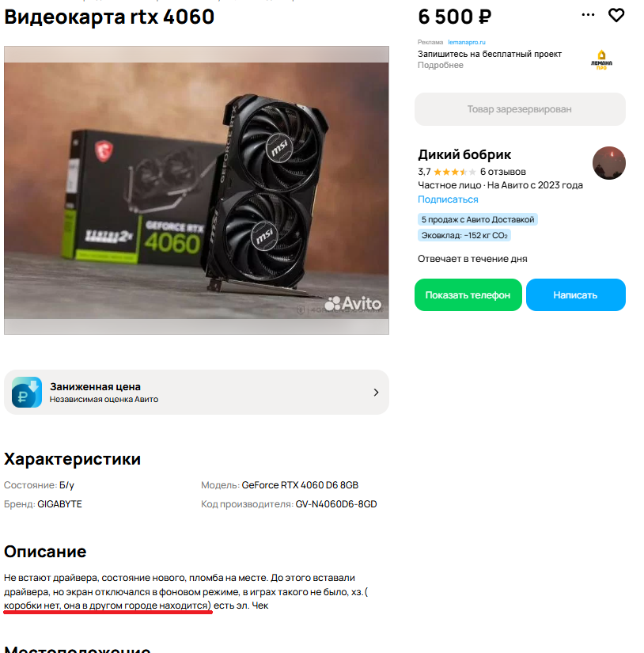Viewport: 644px width, 653px height.
Task: Open the seller's round avatar picture
Action: [608, 163]
